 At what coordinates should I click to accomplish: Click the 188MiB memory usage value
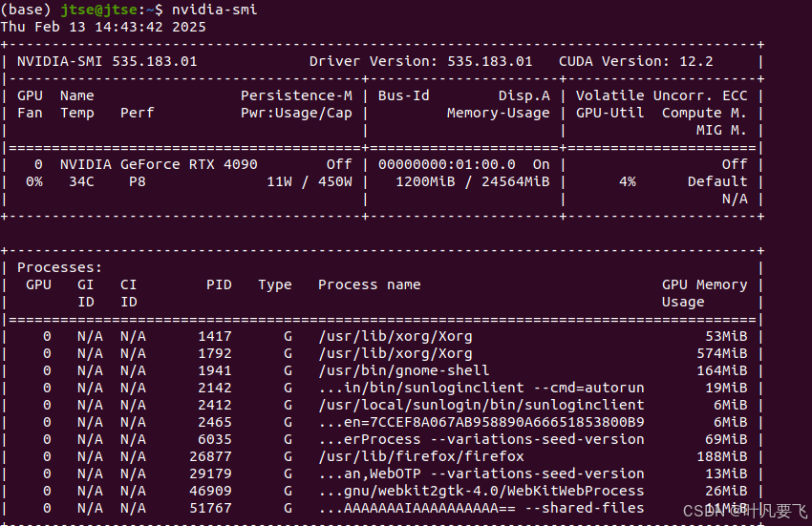(722, 456)
